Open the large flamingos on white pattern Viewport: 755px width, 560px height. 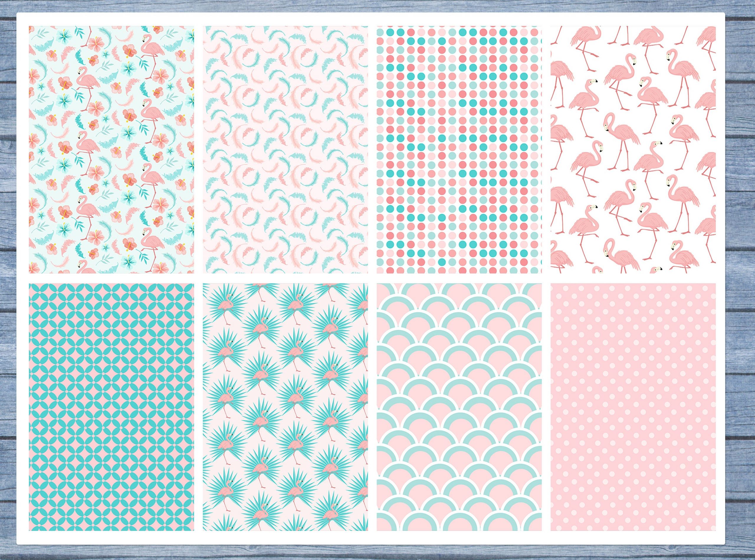[x=633, y=149]
